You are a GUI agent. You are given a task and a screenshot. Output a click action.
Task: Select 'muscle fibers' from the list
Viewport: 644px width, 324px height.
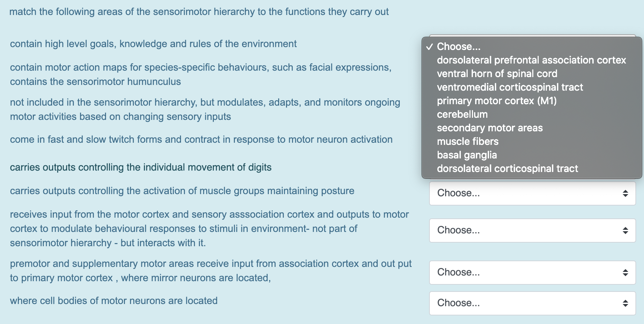coord(468,141)
